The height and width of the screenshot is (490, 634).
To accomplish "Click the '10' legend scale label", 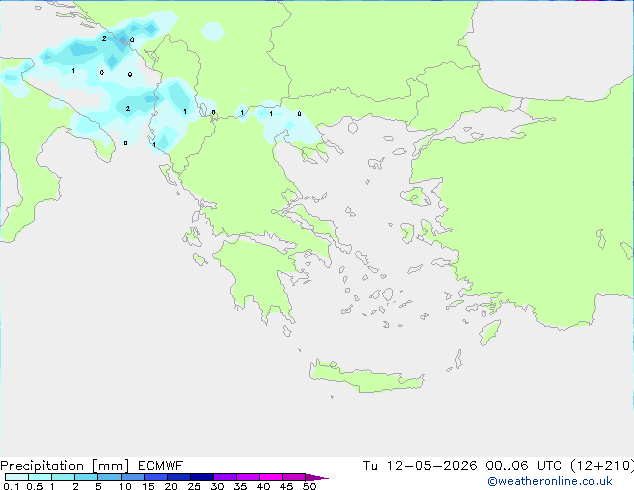I will point(125,486).
